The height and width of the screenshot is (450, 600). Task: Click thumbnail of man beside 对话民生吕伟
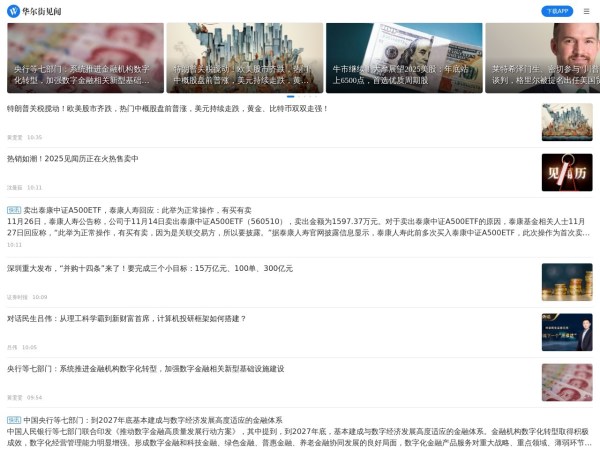566,332
